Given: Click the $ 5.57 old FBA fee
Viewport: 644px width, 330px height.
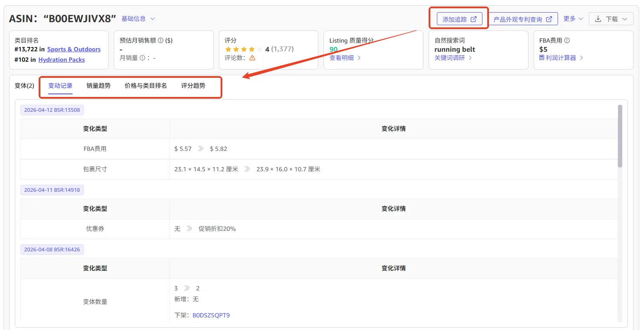Looking at the screenshot, I should coord(183,149).
